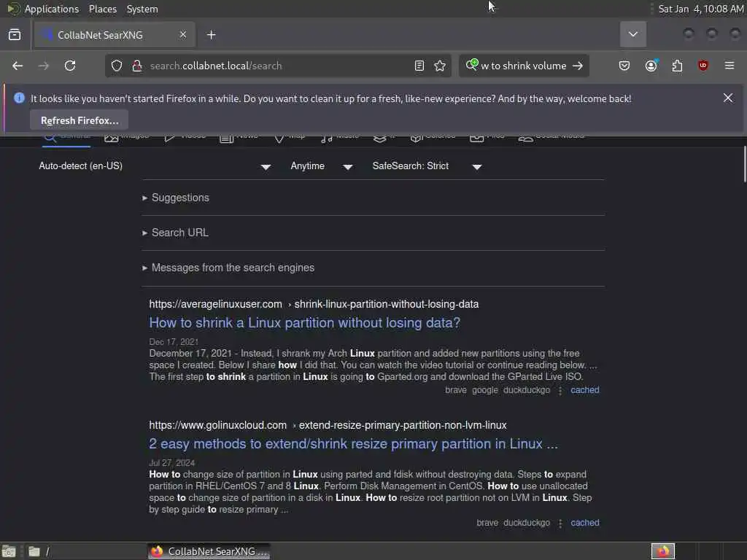Open the tracking protection shield icon

click(x=117, y=66)
